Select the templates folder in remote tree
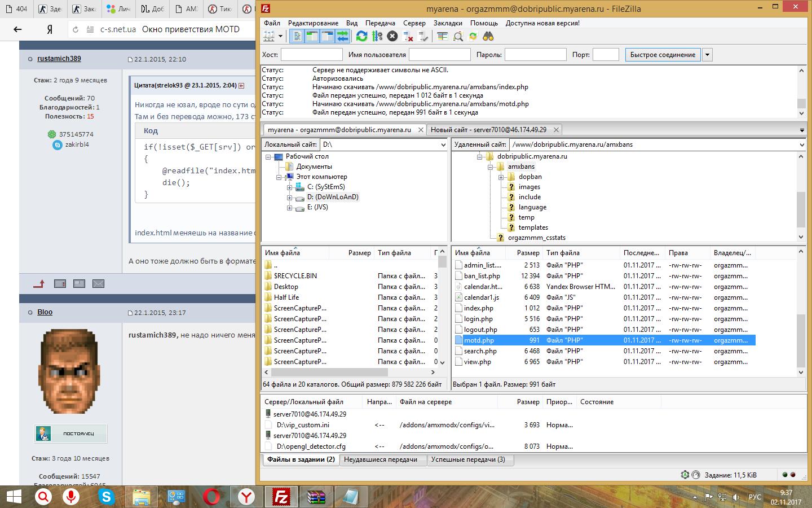 click(x=533, y=227)
